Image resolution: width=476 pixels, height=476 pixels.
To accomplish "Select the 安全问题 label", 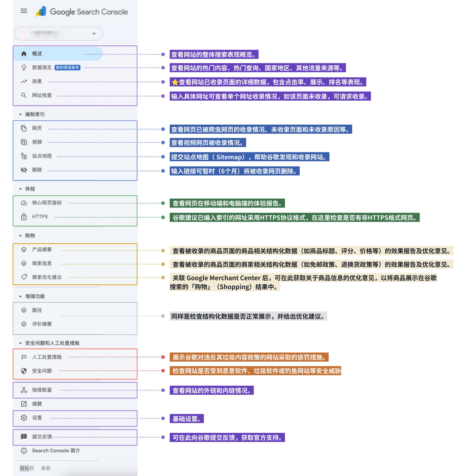I will point(42,371).
